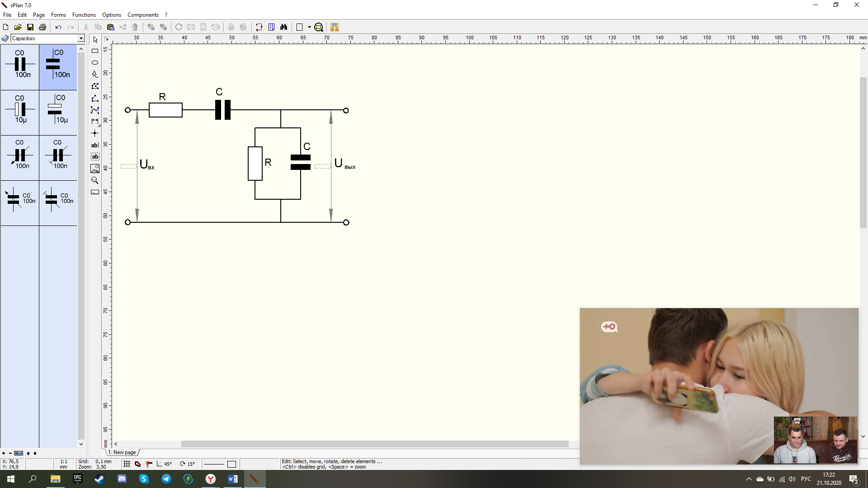Print the schematic with the printer icon
This screenshot has height=488, width=868.
(42, 27)
